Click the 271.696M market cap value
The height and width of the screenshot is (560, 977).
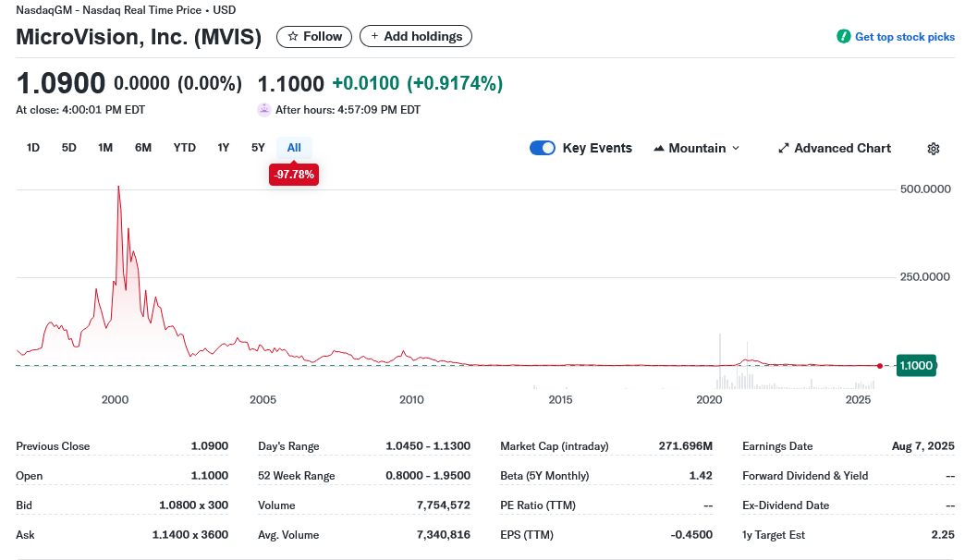click(x=686, y=446)
